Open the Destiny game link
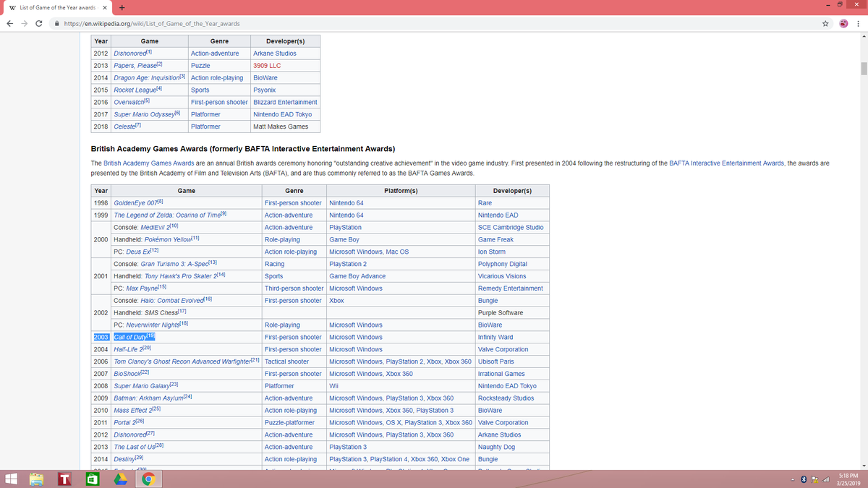Screen dimensions: 868x488 pos(124,460)
